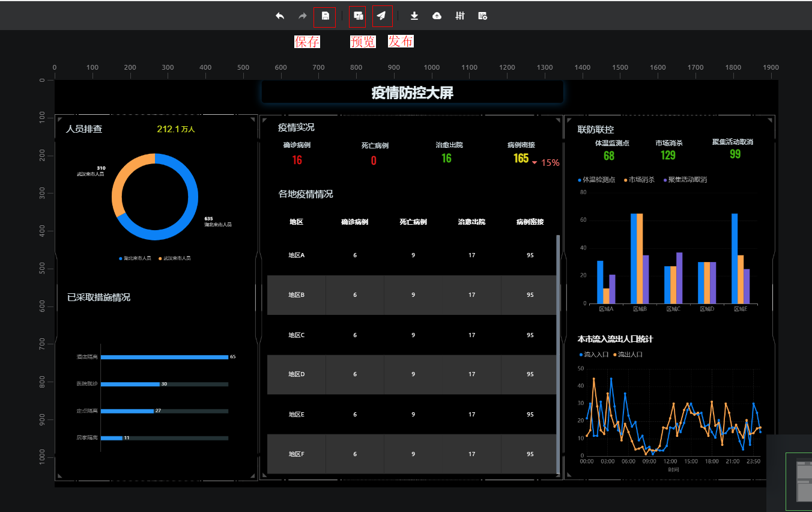Click the 确诊病例 table column header
The width and height of the screenshot is (812, 512).
tap(354, 222)
